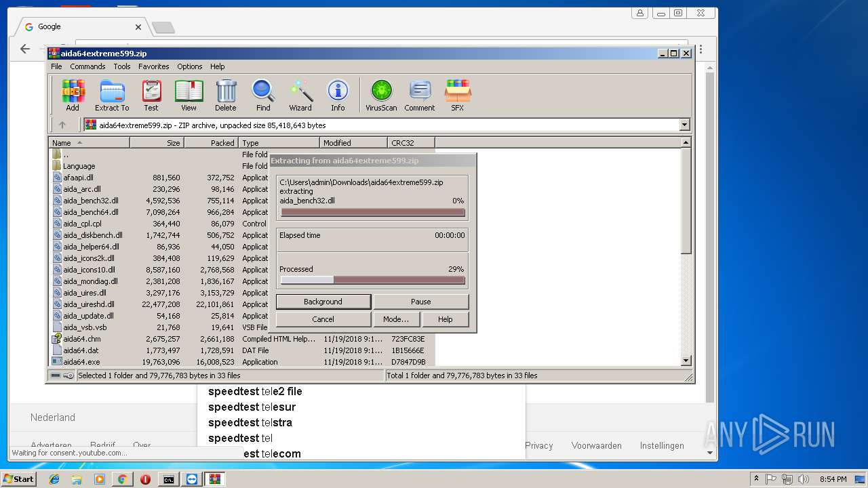Image resolution: width=868 pixels, height=488 pixels.
Task: Open the Privacy link on Google page
Action: [x=539, y=445]
